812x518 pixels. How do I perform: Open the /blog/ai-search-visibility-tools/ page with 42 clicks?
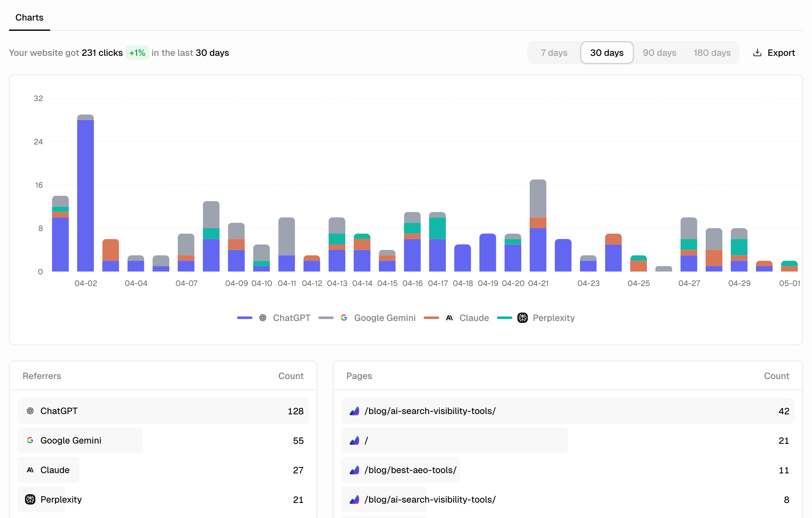pyautogui.click(x=568, y=411)
